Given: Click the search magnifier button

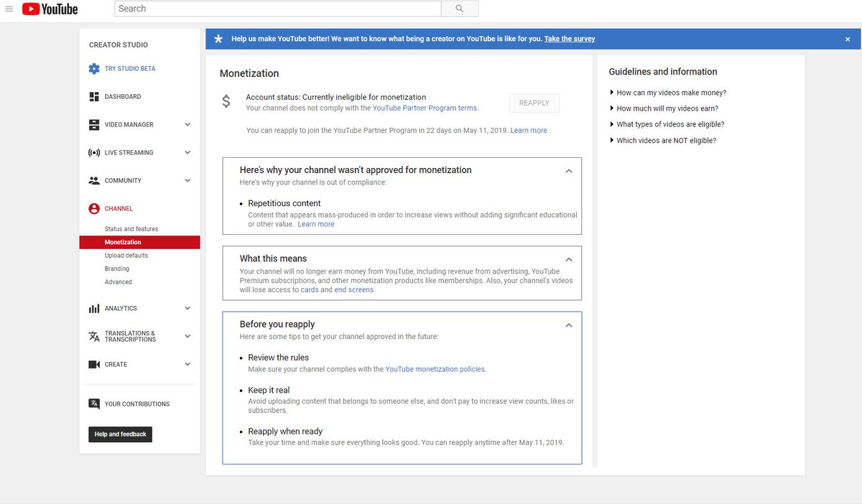Looking at the screenshot, I should [x=460, y=9].
